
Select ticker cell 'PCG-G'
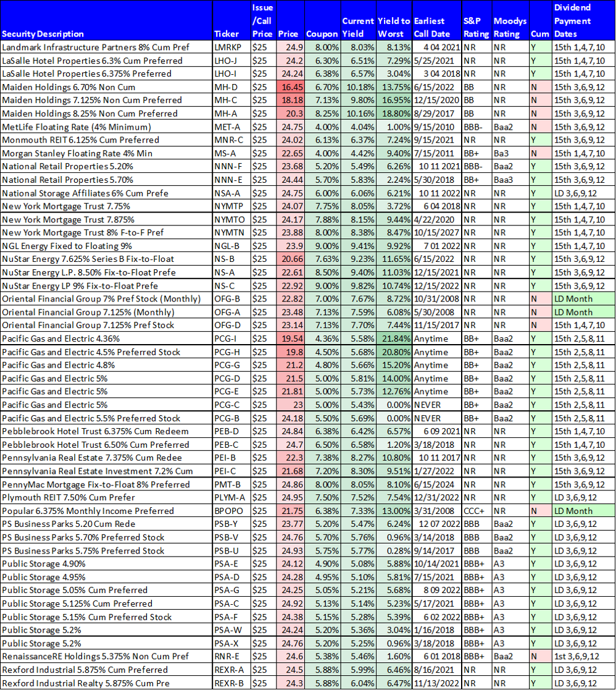coord(231,365)
